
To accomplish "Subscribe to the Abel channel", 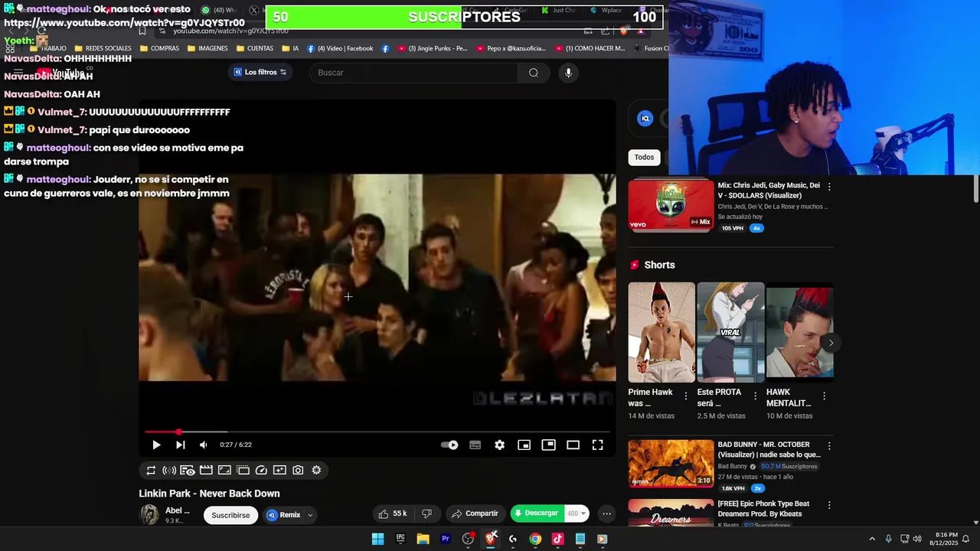I will click(x=230, y=515).
